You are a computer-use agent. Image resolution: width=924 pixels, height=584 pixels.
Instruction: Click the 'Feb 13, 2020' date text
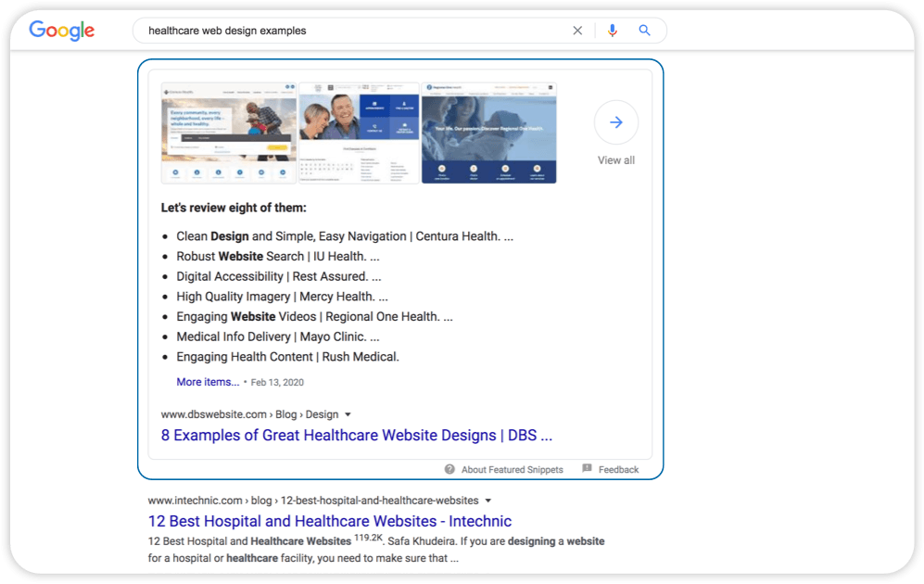[x=277, y=383]
